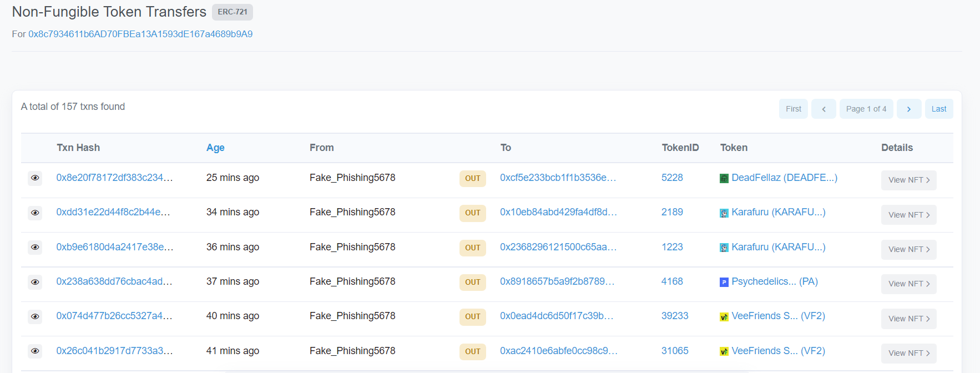Click the DeadFellaz token icon
The width and height of the screenshot is (980, 373).
click(724, 178)
